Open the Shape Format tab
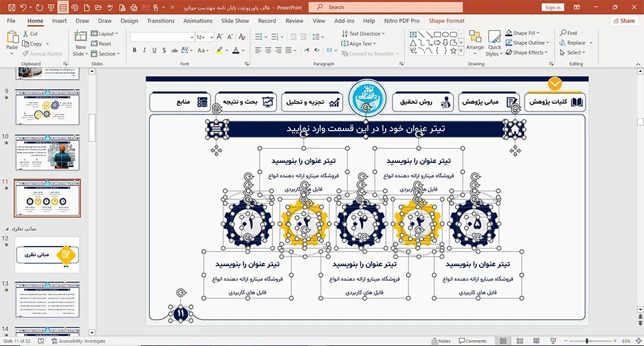The height and width of the screenshot is (346, 644). [x=447, y=21]
